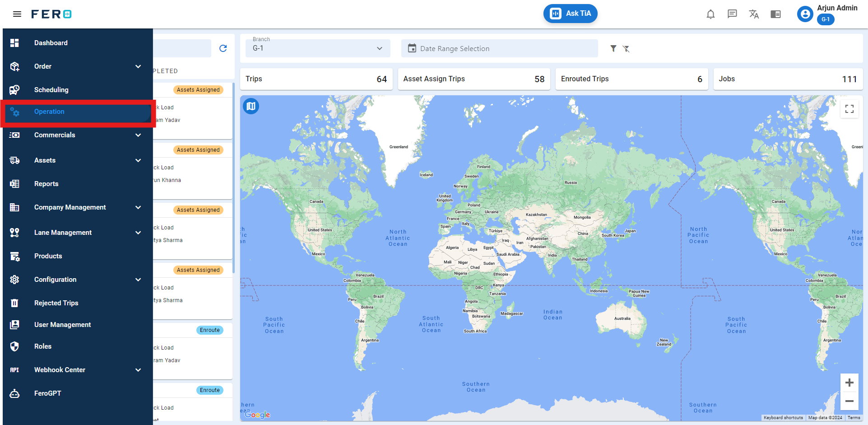This screenshot has width=868, height=425.
Task: Open the Scheduling menu item
Action: [x=78, y=90]
